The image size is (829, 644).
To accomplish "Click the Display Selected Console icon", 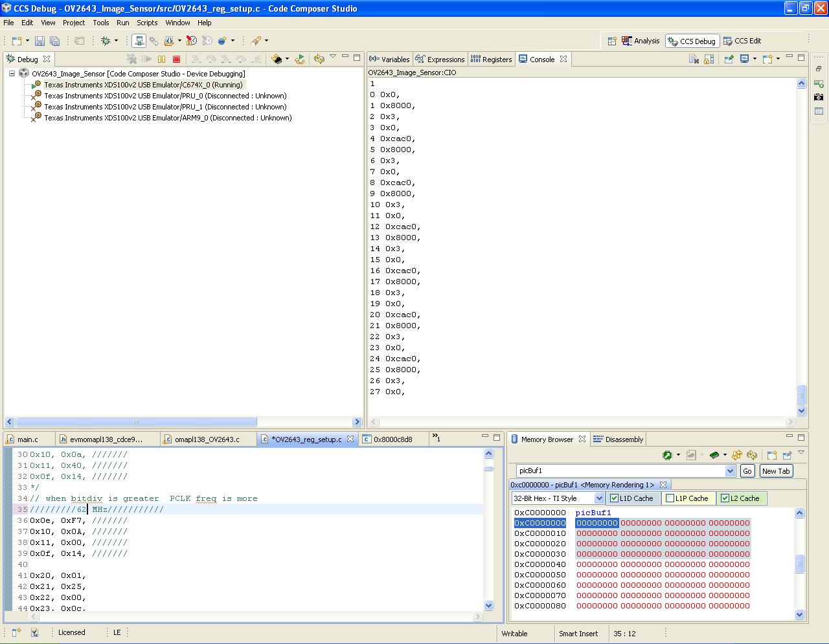I will 744,59.
